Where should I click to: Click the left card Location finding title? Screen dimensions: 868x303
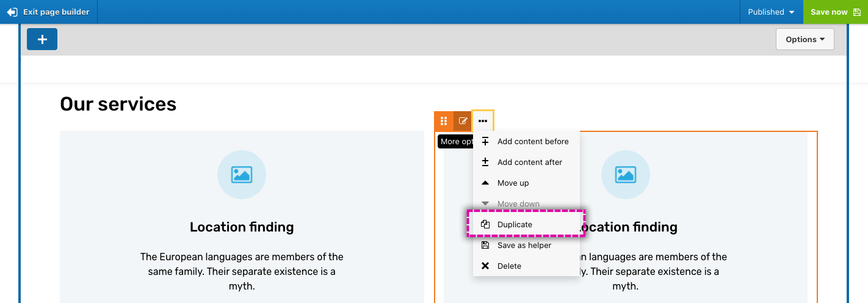point(242,227)
